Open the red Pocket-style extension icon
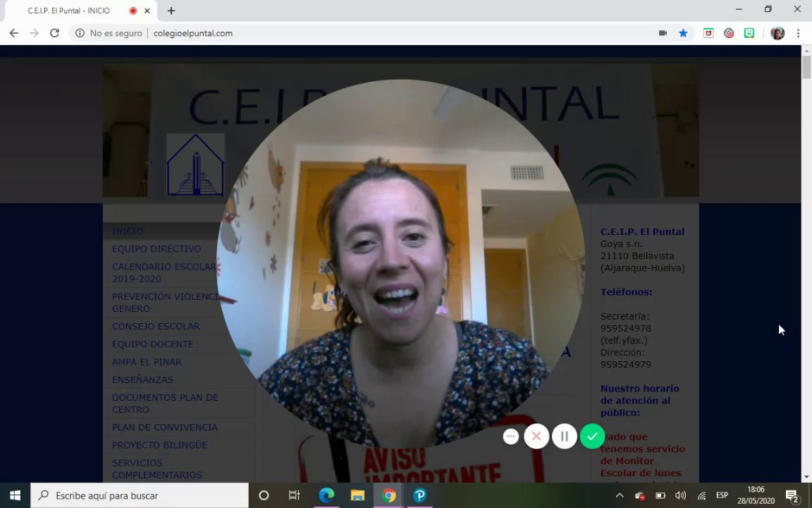 (708, 33)
